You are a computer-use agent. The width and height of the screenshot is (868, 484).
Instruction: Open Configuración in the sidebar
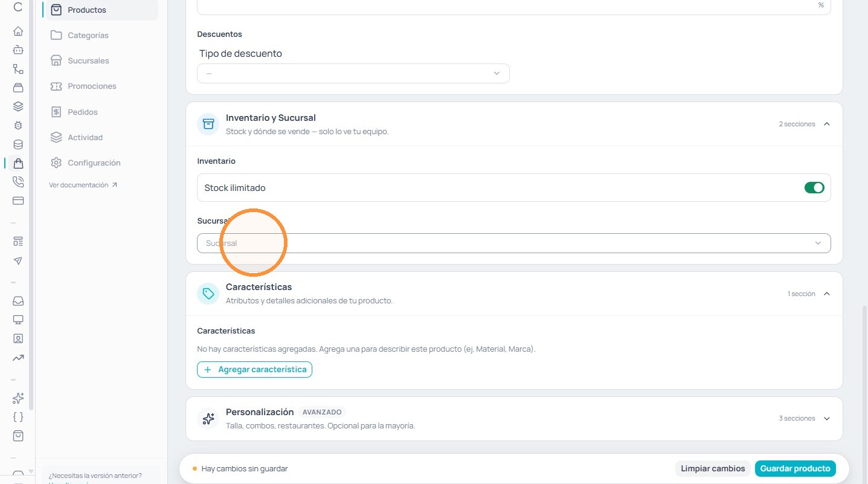101,163
